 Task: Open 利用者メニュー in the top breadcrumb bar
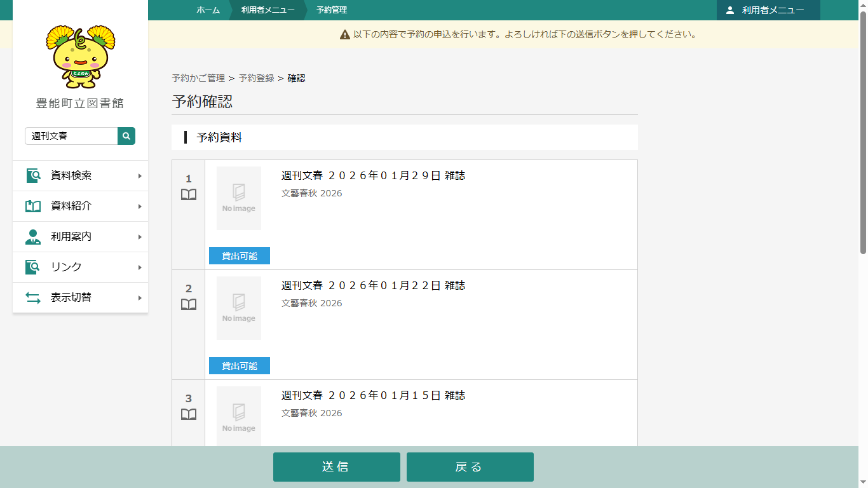click(268, 10)
